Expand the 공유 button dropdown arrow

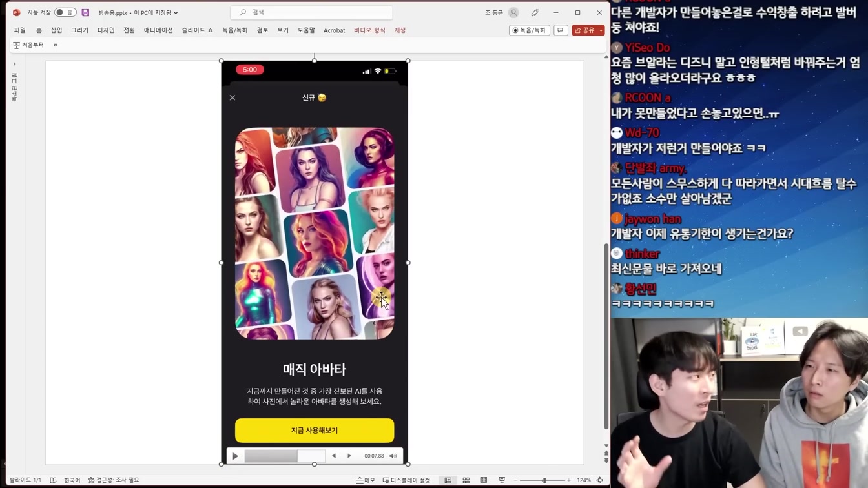click(x=601, y=30)
